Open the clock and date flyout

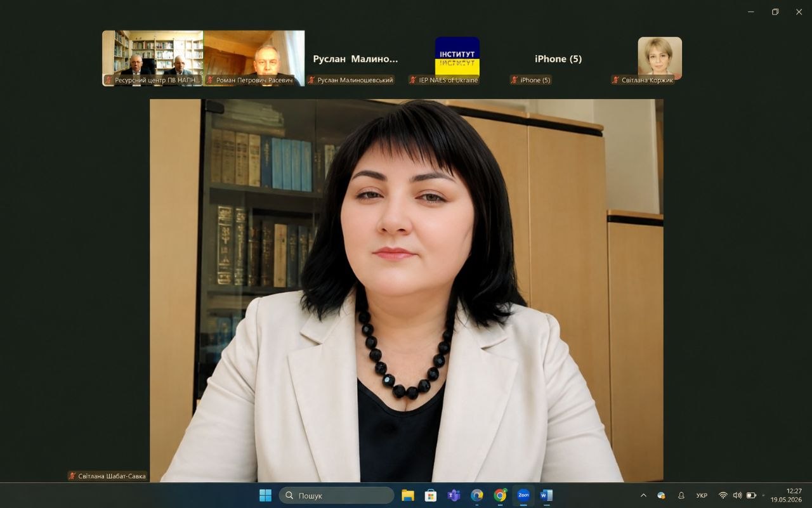pyautogui.click(x=787, y=495)
